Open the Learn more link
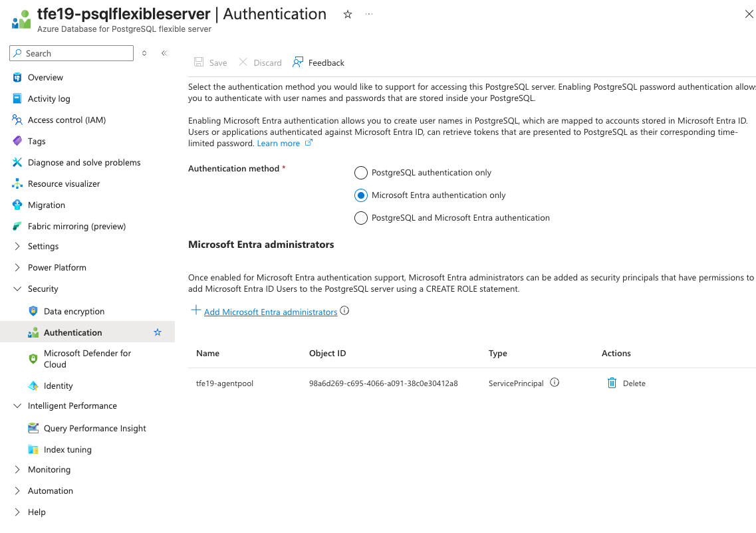This screenshot has width=756, height=533. point(279,144)
